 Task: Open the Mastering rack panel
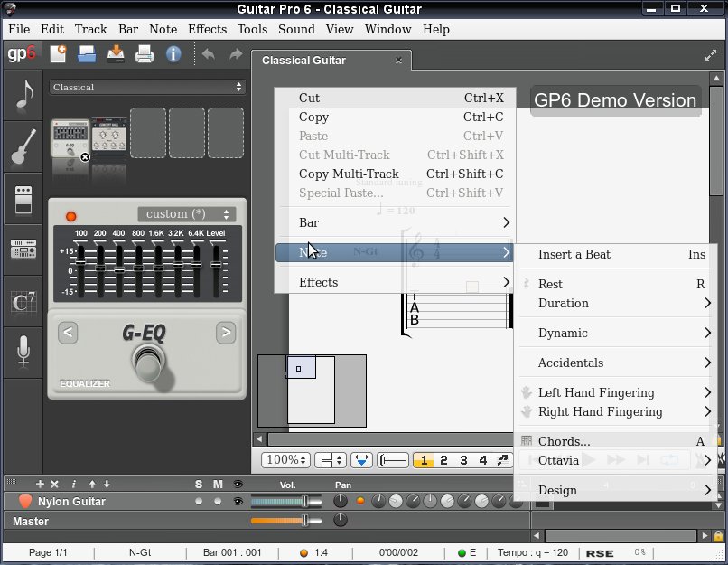[23, 250]
